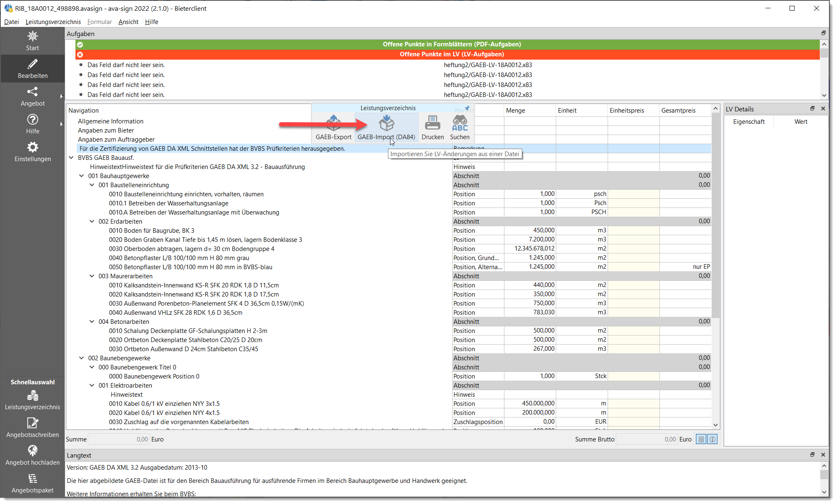The width and height of the screenshot is (836, 504).
Task: Collapse the 003 Maurerarbeiten node
Action: coord(92,276)
